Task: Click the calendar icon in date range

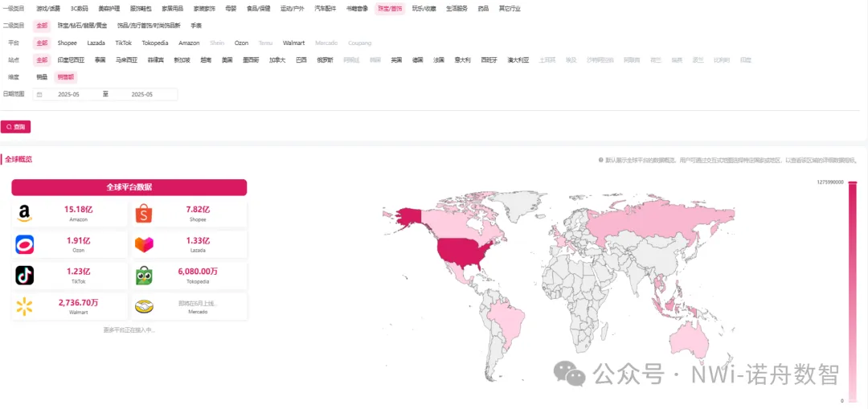Action: 39,94
